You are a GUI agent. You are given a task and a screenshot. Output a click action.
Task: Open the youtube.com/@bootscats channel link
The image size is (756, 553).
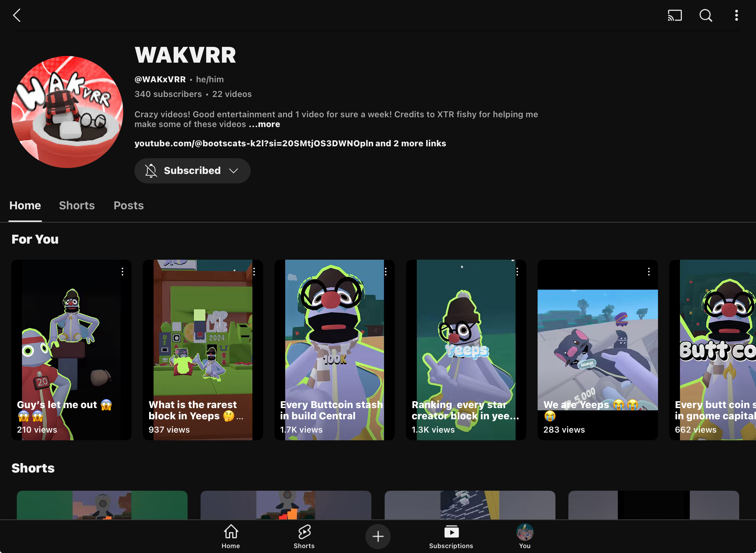(x=254, y=143)
